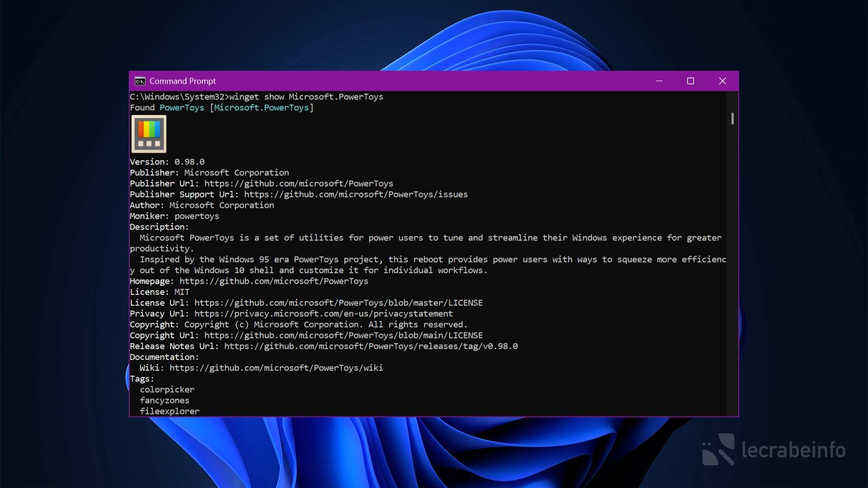Click the Release Notes v0.98.0 link
868x488 pixels.
click(x=371, y=346)
